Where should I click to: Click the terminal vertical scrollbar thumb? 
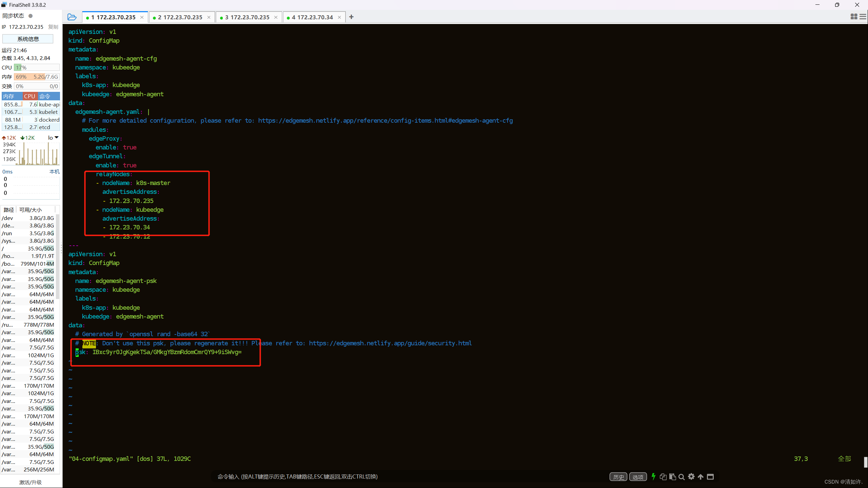pos(866,462)
